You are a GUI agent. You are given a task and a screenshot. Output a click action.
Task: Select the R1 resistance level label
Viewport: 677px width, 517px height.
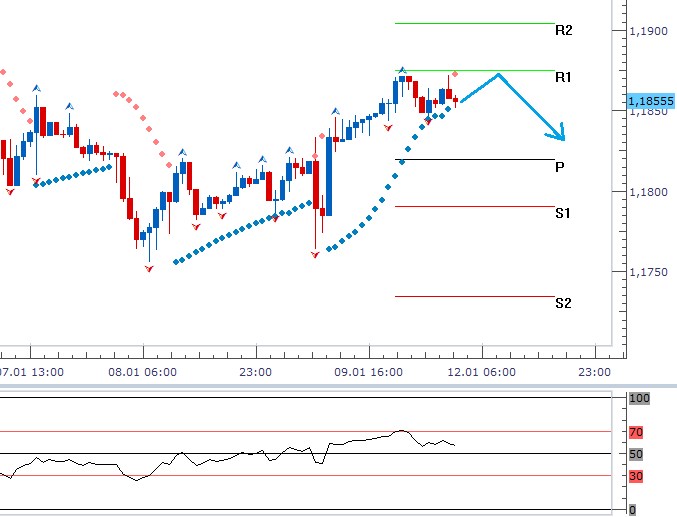563,77
